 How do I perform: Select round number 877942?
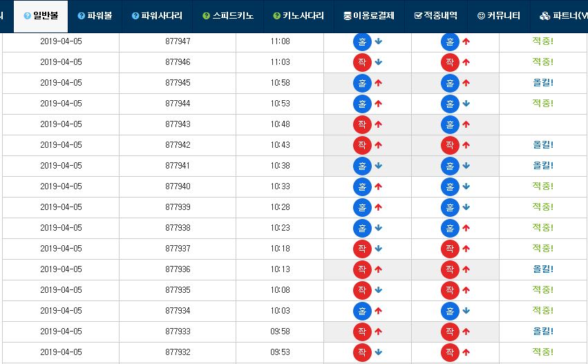point(178,145)
